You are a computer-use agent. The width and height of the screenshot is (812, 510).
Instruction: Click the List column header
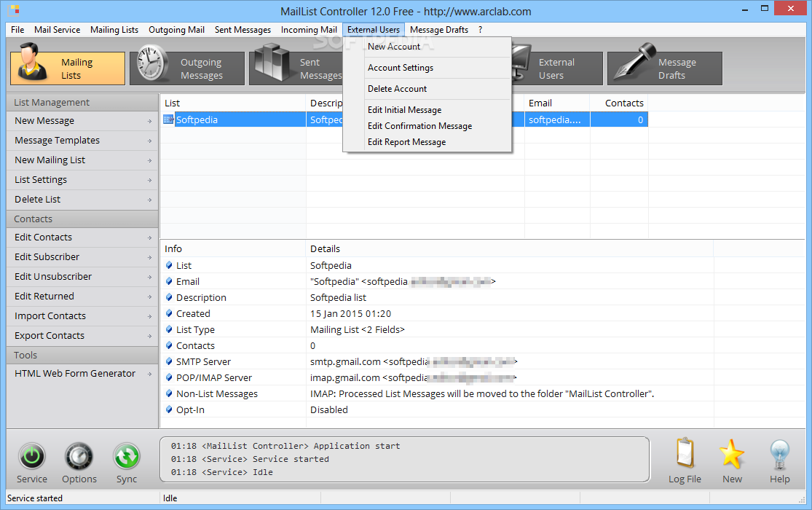click(x=233, y=103)
